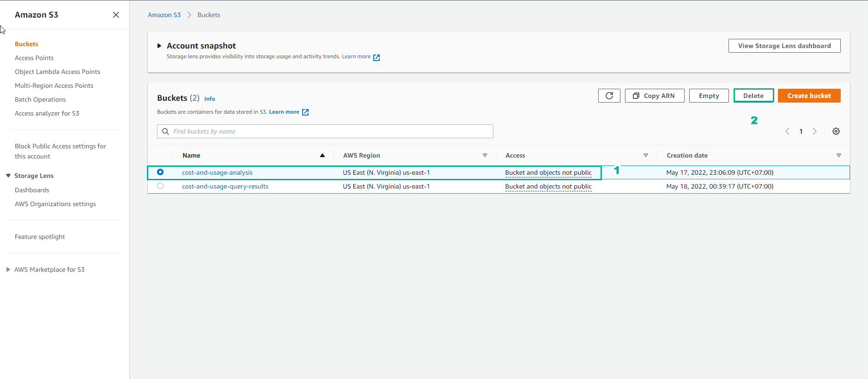Select cost-and-usage-analysis radio button
Viewport: 868px width, 379px height.
160,172
